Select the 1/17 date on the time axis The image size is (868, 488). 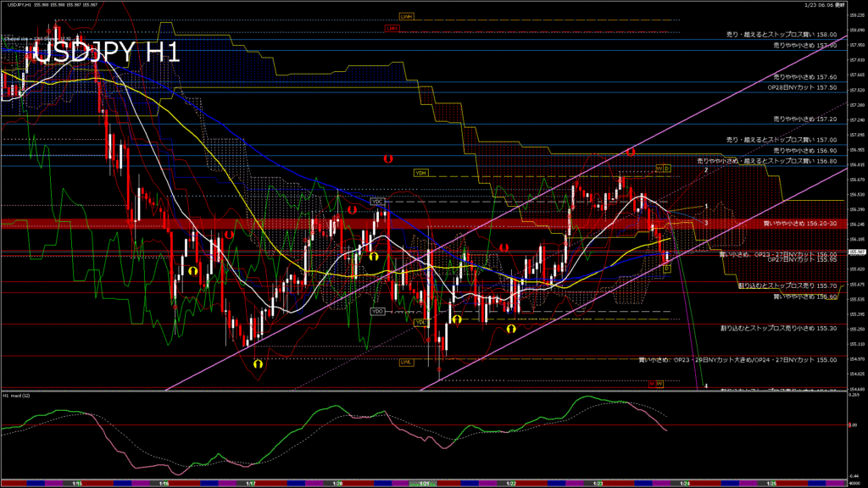pyautogui.click(x=251, y=484)
